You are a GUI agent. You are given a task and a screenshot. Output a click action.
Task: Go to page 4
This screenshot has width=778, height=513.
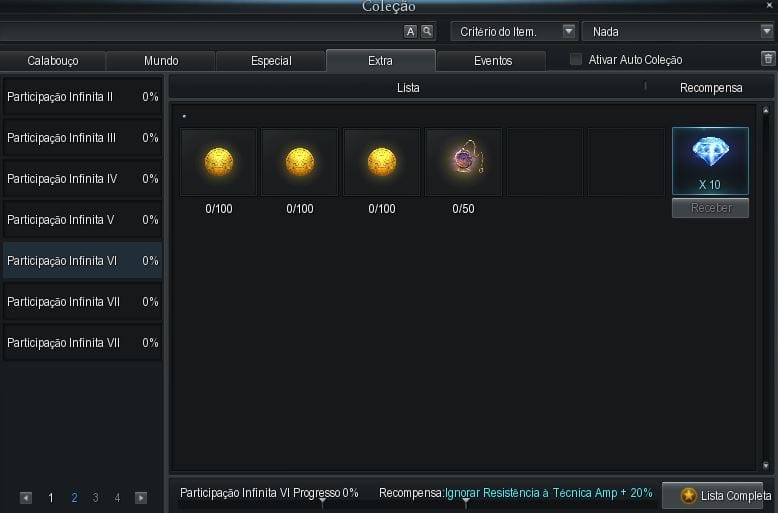(117, 498)
